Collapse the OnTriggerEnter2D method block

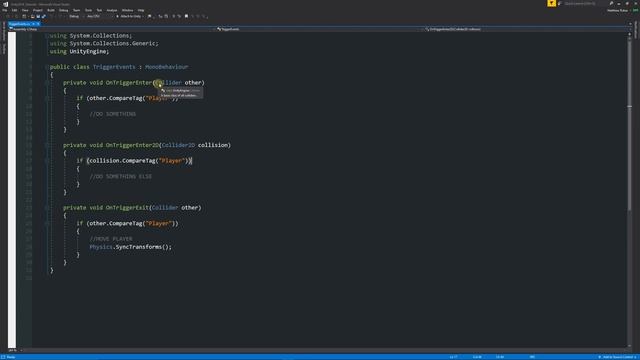coord(47,145)
